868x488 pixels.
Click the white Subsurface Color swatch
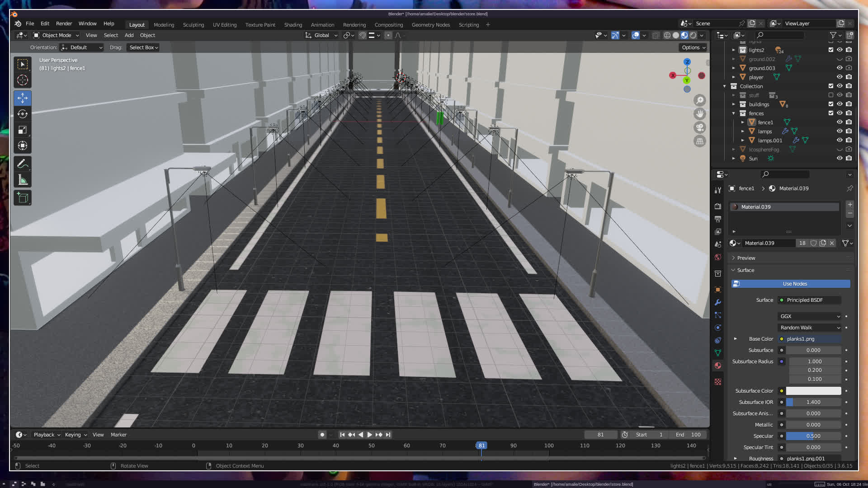[813, 391]
